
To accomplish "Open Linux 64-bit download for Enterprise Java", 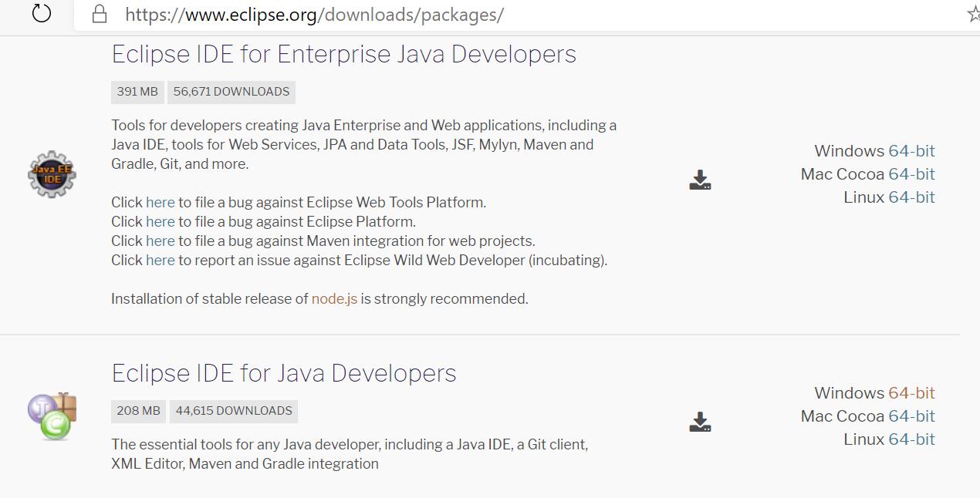I will [x=911, y=197].
